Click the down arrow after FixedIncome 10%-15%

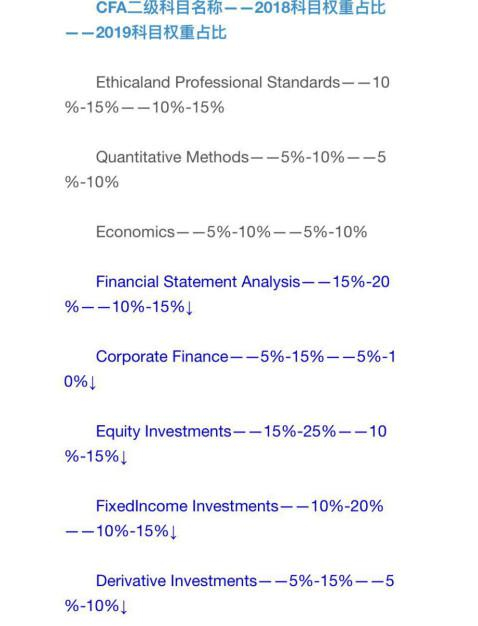[173, 532]
